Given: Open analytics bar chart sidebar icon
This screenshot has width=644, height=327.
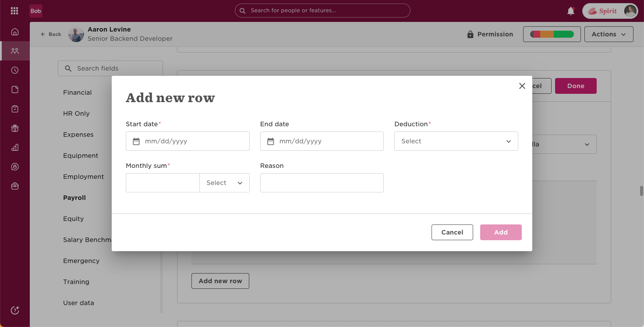Looking at the screenshot, I should point(15,147).
